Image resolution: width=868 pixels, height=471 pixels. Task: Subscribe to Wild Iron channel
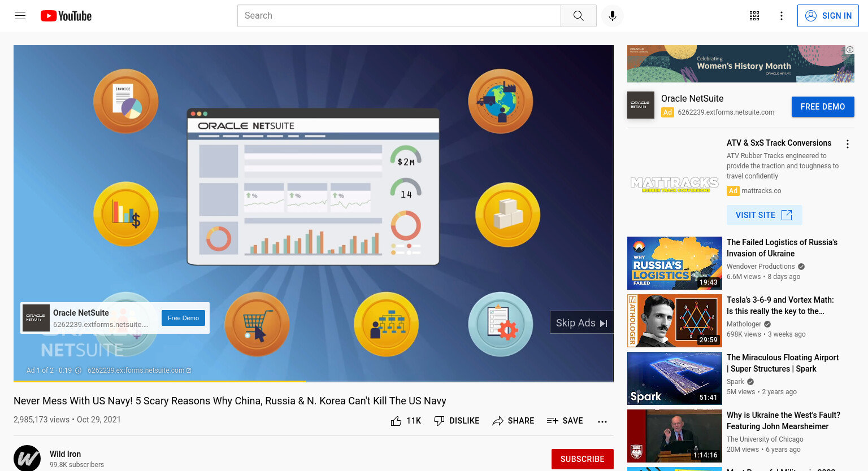click(583, 459)
